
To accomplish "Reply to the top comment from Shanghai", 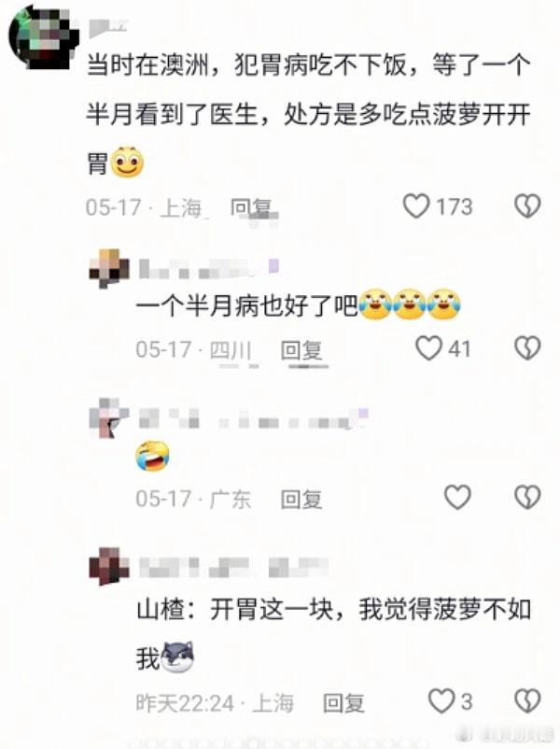I will point(251,208).
